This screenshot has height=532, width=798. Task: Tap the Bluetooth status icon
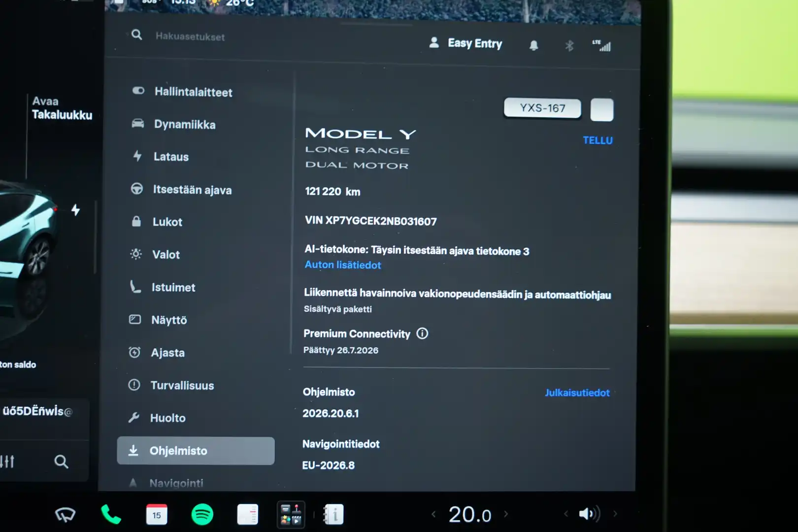pyautogui.click(x=569, y=46)
